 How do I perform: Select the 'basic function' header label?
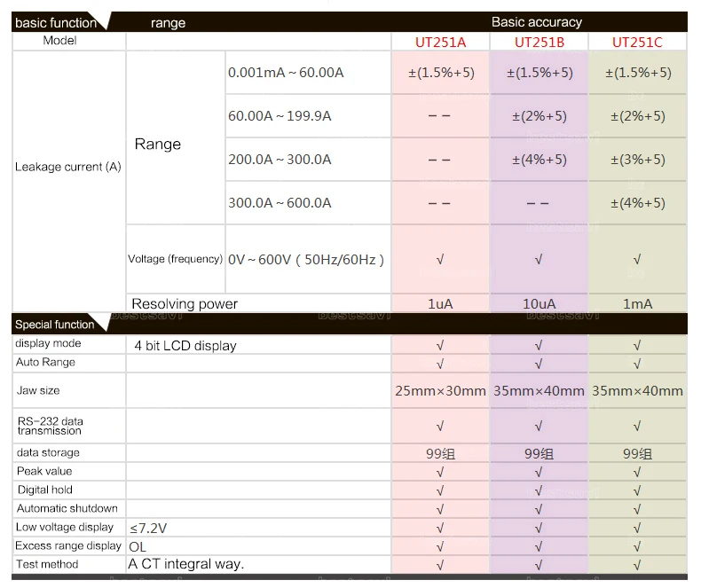(56, 23)
